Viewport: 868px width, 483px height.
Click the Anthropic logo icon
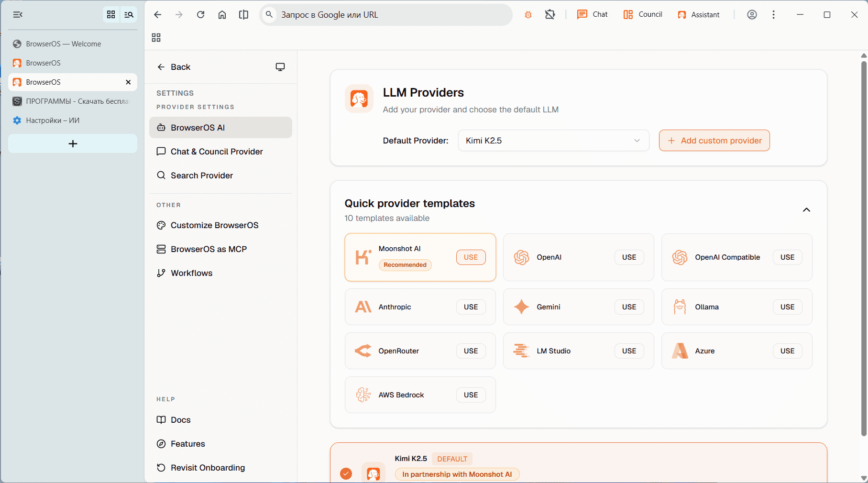pyautogui.click(x=363, y=307)
